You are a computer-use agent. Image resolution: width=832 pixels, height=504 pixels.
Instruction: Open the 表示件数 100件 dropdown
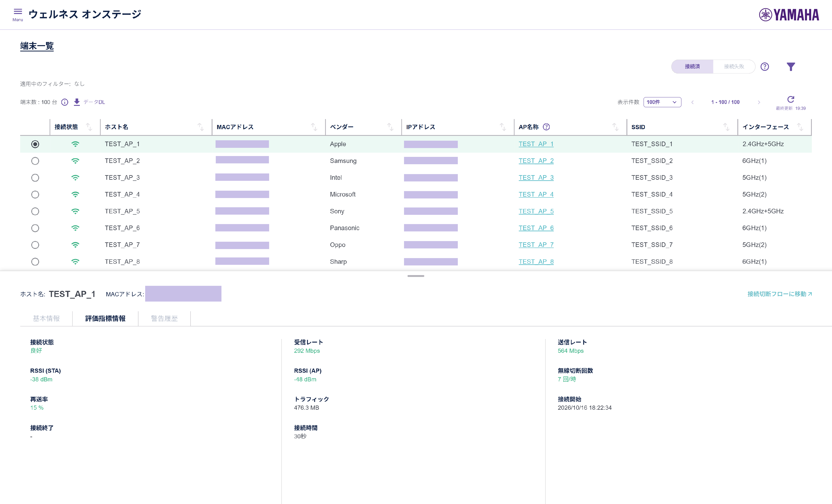[x=662, y=102]
